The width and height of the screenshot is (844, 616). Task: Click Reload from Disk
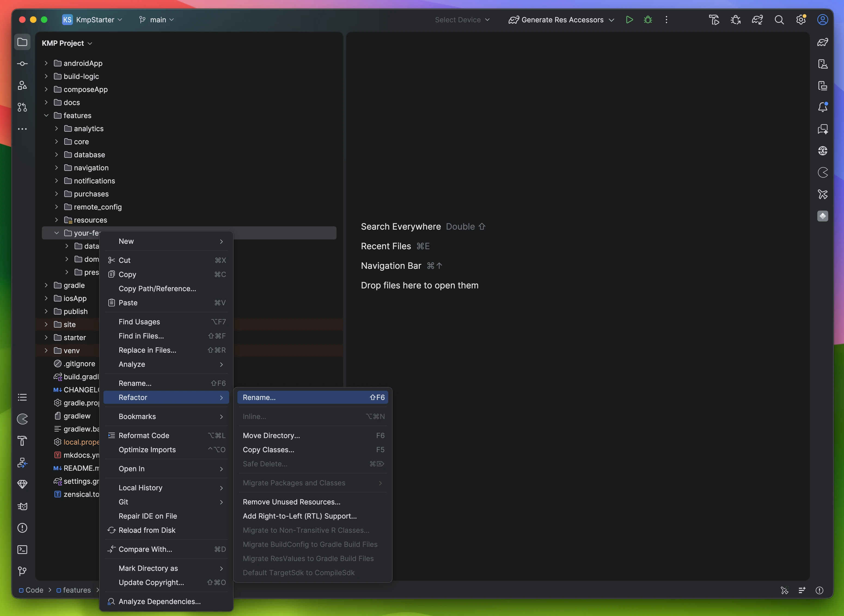click(166, 530)
